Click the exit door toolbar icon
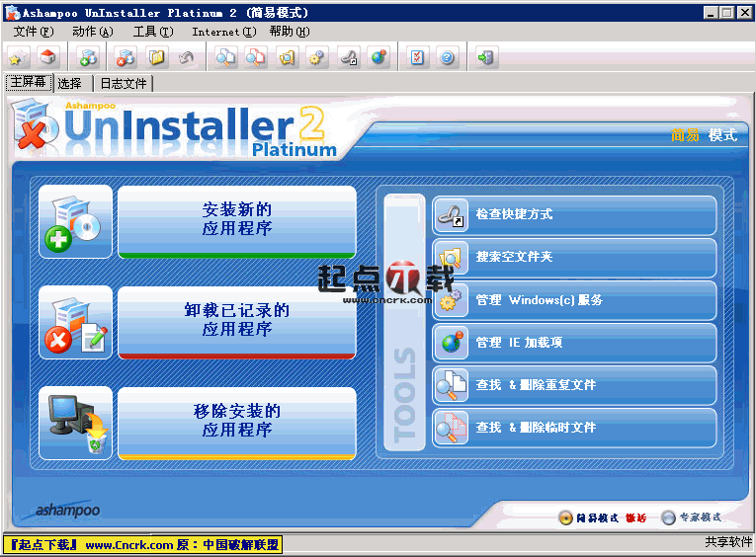 coord(486,58)
